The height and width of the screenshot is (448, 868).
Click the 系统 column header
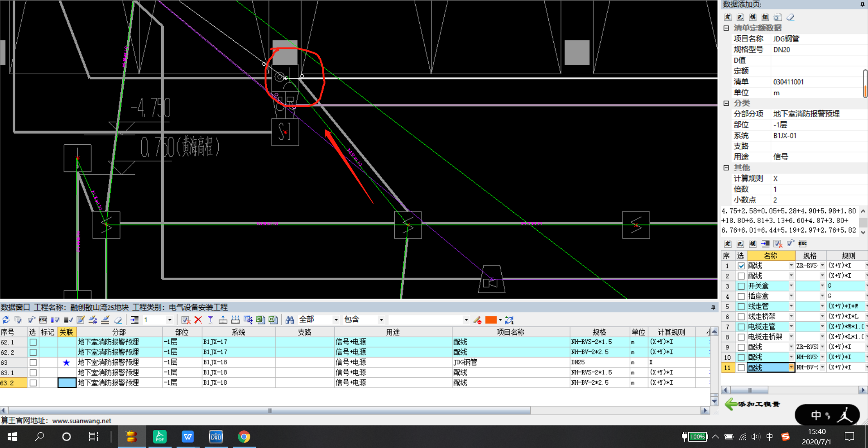[x=239, y=332]
